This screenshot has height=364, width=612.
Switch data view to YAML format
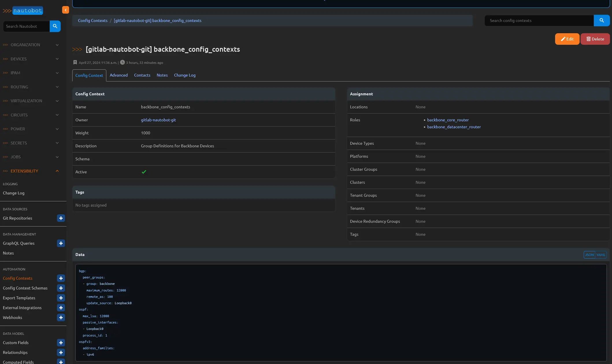[x=601, y=255]
